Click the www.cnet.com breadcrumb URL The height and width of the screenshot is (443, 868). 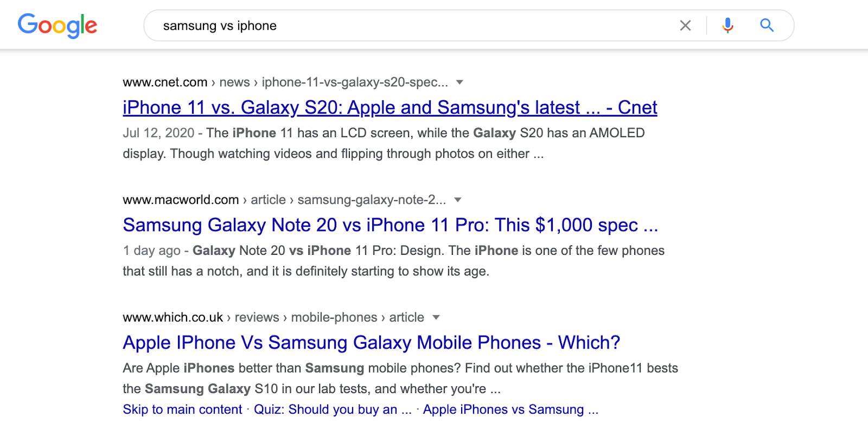point(165,82)
